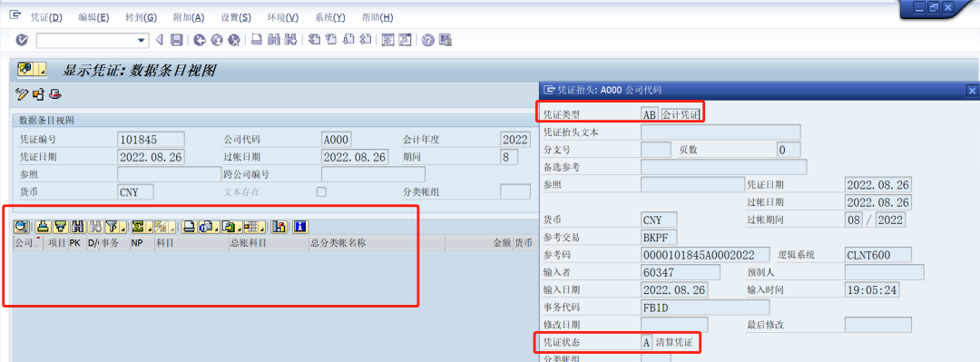
Task: Click the Generate shortcut icon
Action: click(406, 41)
